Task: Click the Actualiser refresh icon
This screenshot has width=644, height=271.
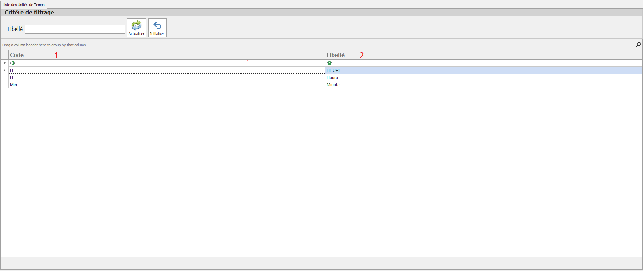Action: 137,25
